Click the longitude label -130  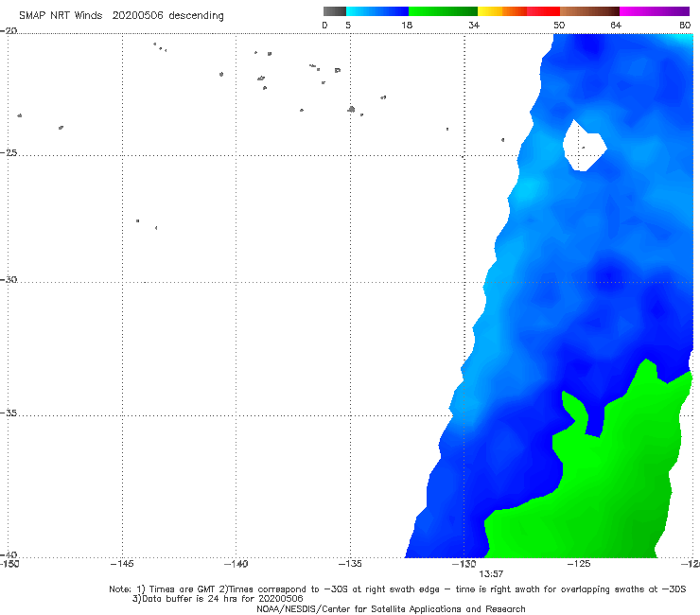464,564
